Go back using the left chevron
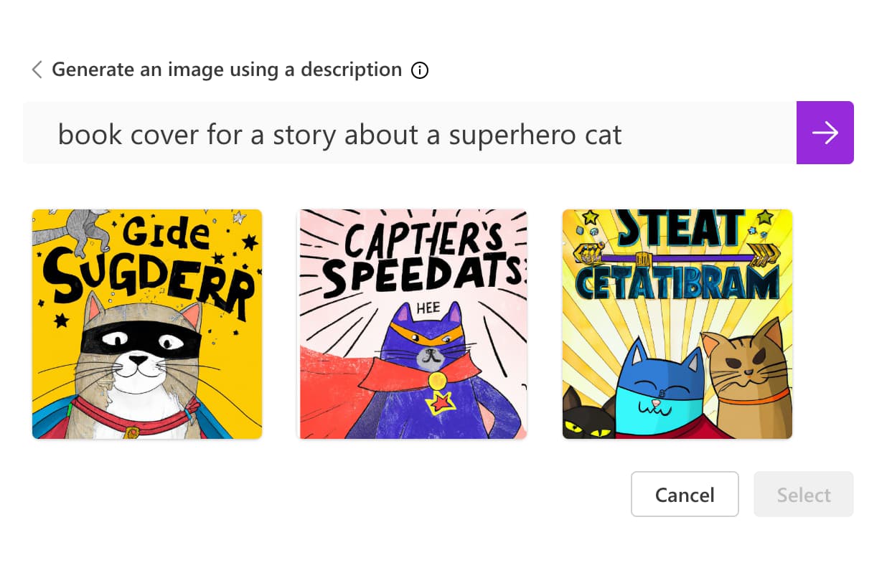The width and height of the screenshot is (887, 588). [x=37, y=70]
